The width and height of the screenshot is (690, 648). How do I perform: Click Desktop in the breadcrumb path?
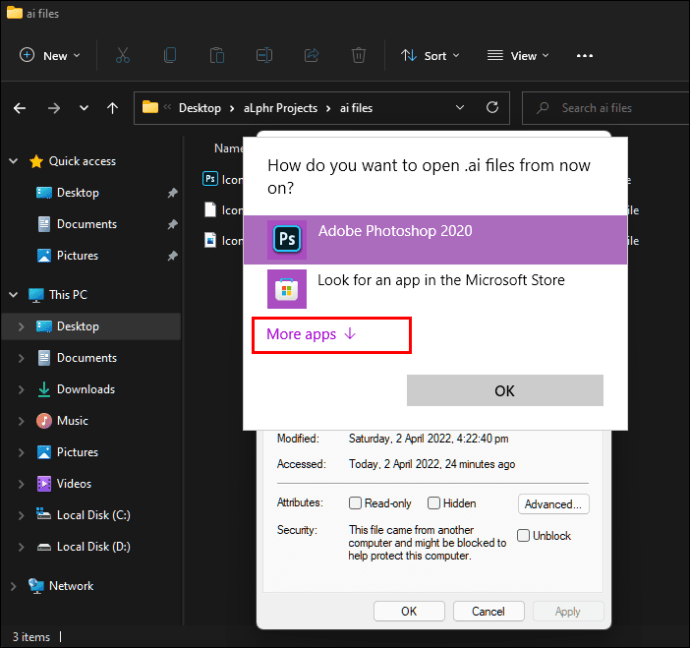click(x=200, y=108)
